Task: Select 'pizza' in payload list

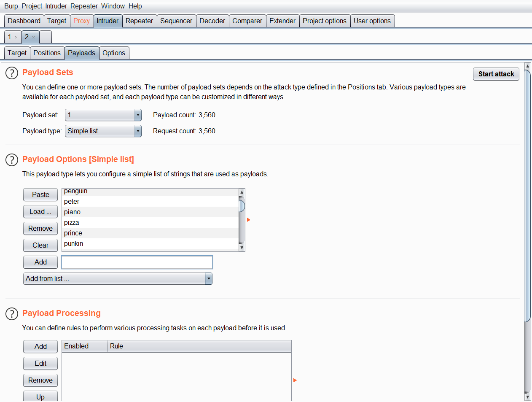Action: point(150,223)
